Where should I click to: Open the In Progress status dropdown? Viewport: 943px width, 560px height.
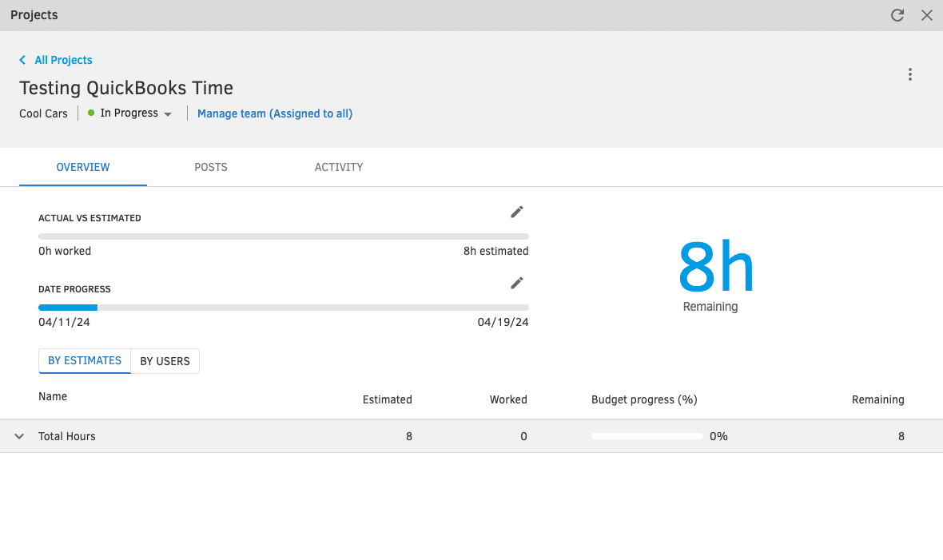130,113
